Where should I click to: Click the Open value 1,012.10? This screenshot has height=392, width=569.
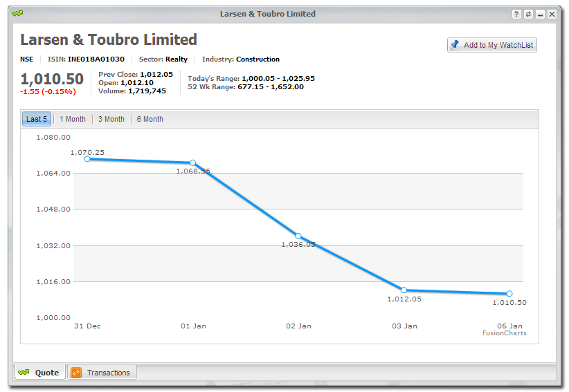pyautogui.click(x=137, y=82)
